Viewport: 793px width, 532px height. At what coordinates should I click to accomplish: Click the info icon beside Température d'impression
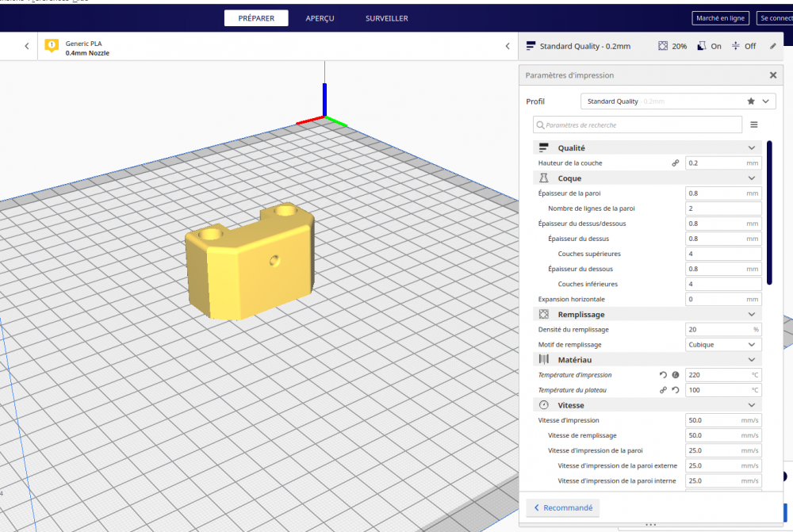[x=675, y=375]
